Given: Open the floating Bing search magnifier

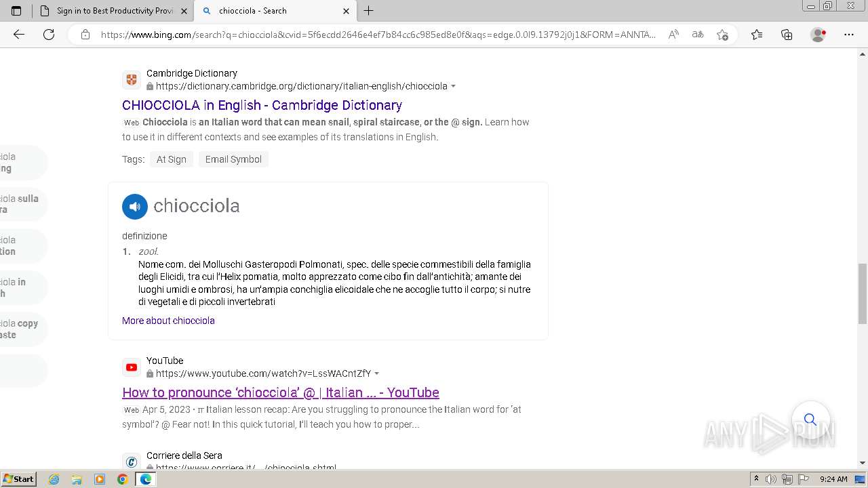Looking at the screenshot, I should click(x=810, y=420).
